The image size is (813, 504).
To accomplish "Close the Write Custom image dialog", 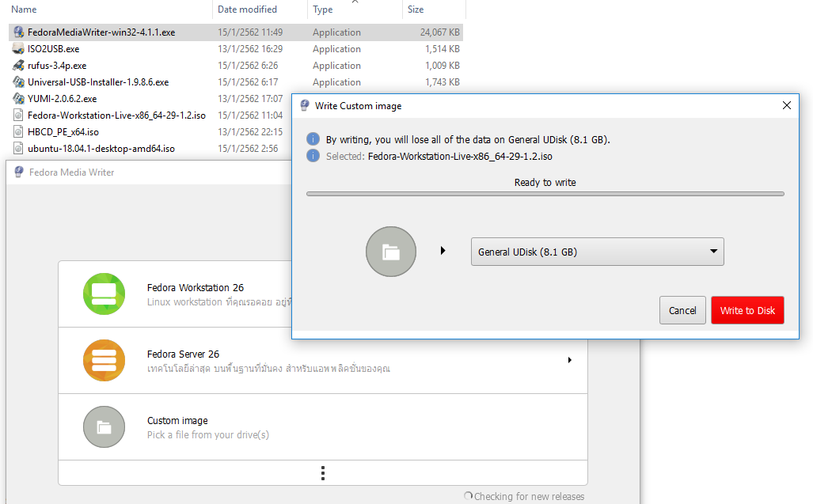I will [786, 105].
